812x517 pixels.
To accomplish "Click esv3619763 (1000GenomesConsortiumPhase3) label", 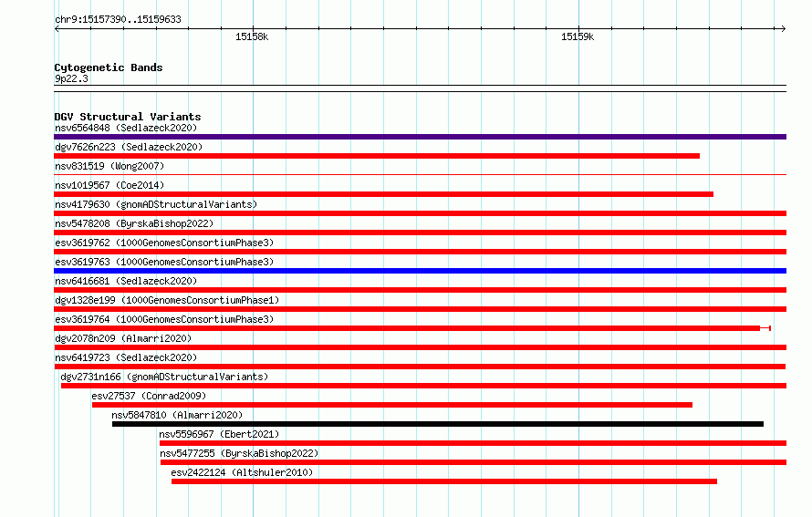I will 164,262.
